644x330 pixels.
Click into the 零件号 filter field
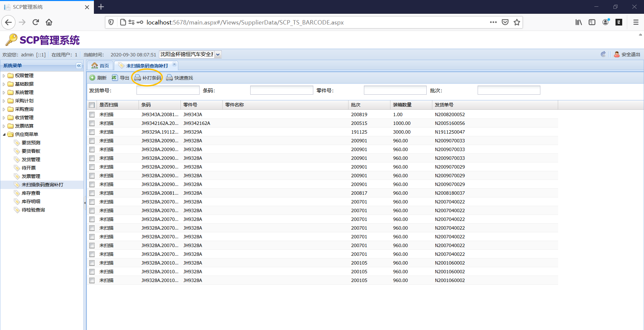(x=395, y=90)
